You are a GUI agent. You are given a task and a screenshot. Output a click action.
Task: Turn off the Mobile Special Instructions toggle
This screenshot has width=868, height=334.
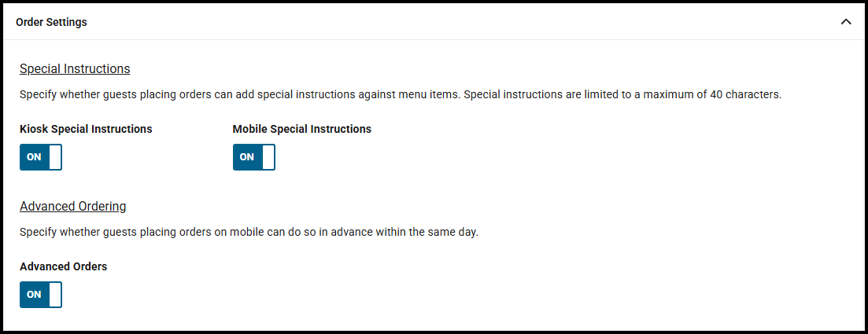click(254, 157)
